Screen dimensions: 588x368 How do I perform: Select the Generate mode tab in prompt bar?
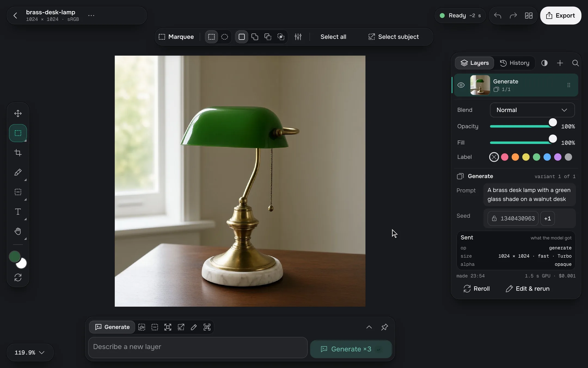[112, 327]
